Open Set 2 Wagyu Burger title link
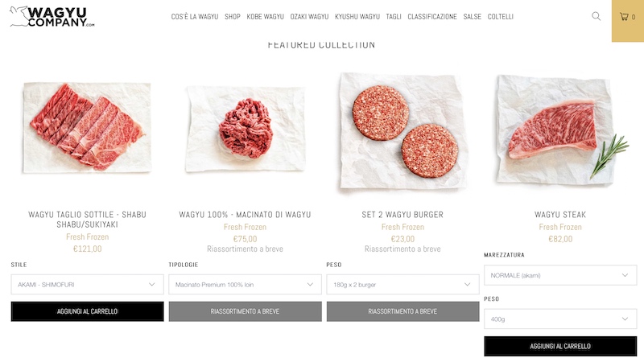644x358 pixels. [402, 215]
